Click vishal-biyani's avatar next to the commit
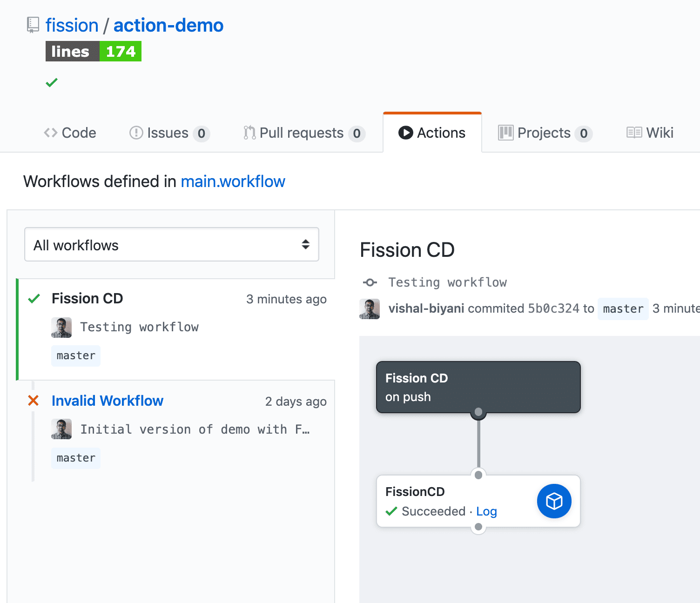The height and width of the screenshot is (603, 700). point(370,308)
